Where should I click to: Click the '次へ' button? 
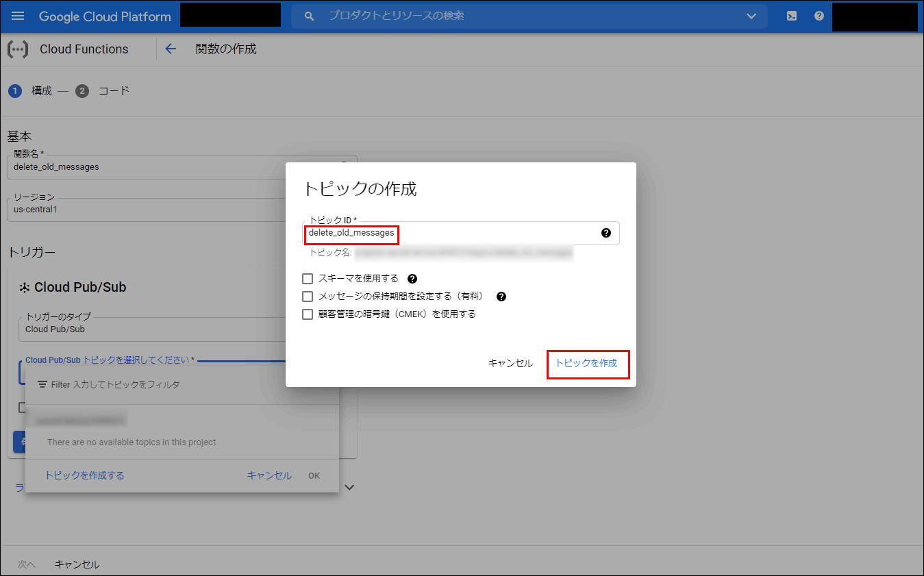tap(27, 564)
